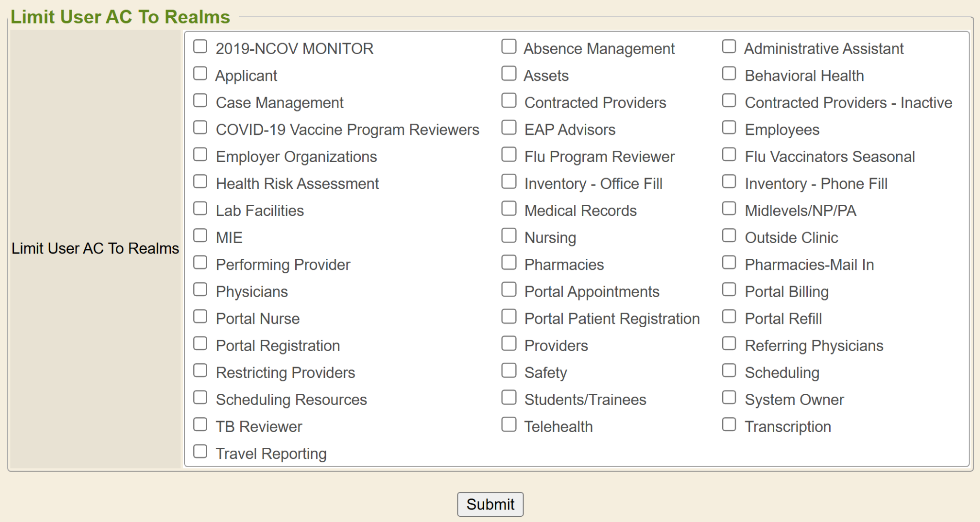Tick Portal Patient Registration checkbox

coord(509,317)
